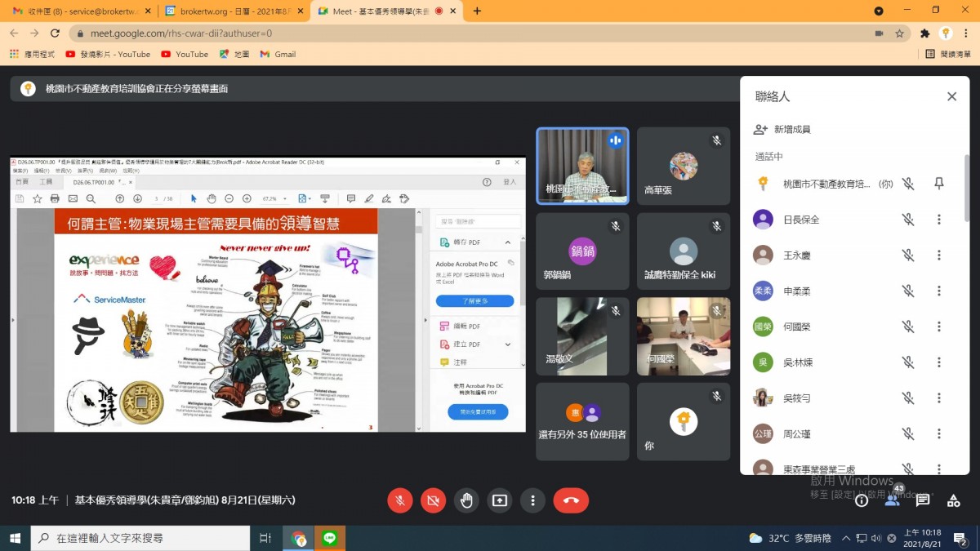Viewport: 980px width, 551px height.
Task: Open more options in the call controls
Action: click(533, 500)
